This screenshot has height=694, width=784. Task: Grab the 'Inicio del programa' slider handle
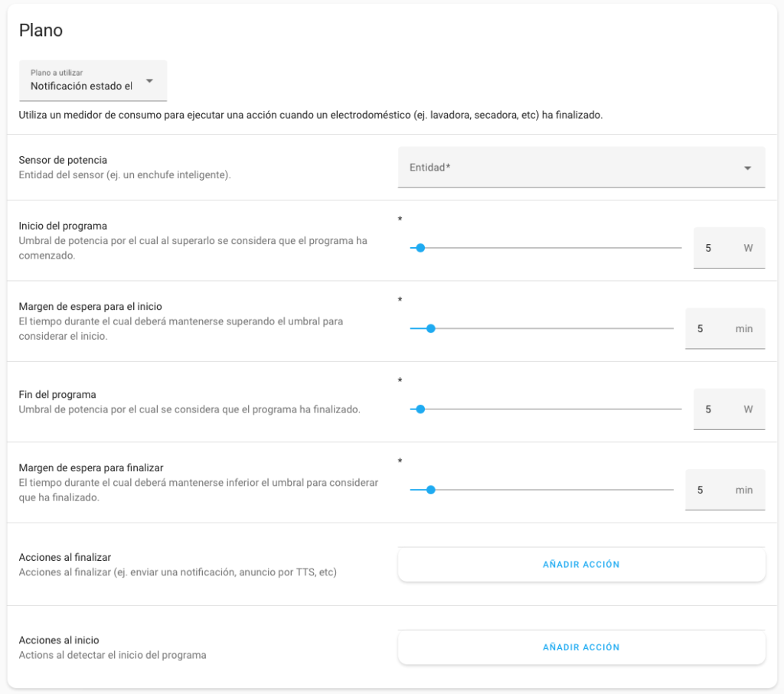[420, 248]
